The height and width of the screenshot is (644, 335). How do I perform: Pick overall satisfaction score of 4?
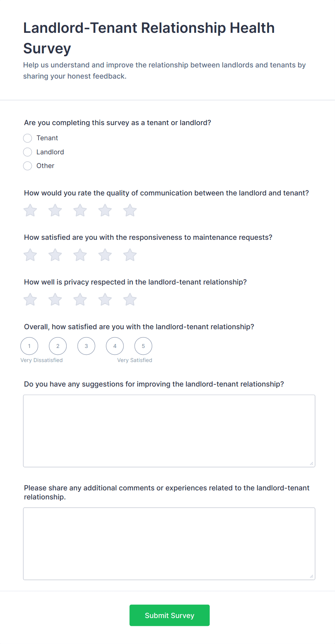[115, 346]
